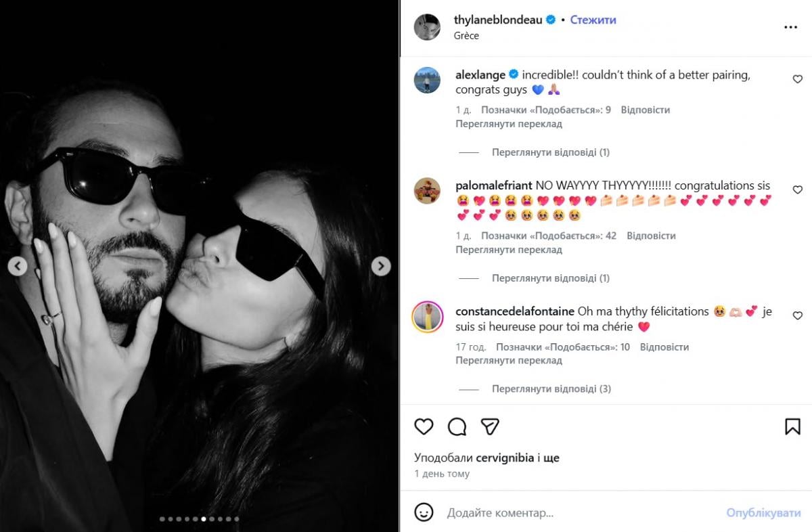Go to the next photo in carousel
The width and height of the screenshot is (812, 532).
coord(381,266)
